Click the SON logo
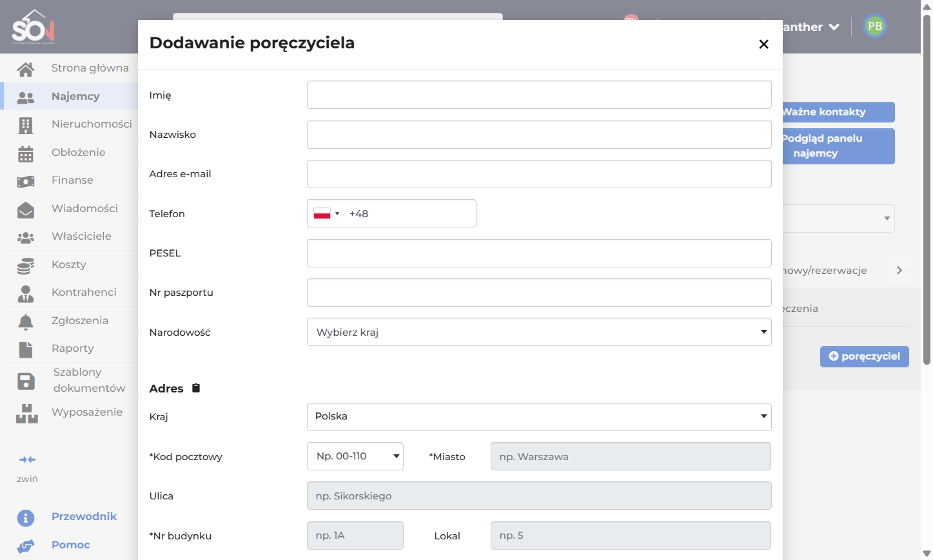 click(x=34, y=26)
